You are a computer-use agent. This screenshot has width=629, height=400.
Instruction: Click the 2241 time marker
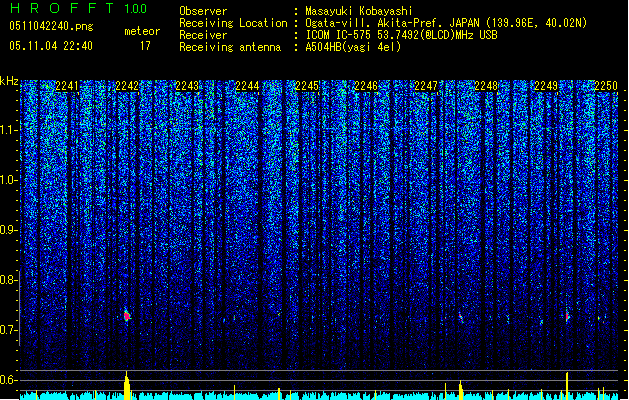point(67,86)
